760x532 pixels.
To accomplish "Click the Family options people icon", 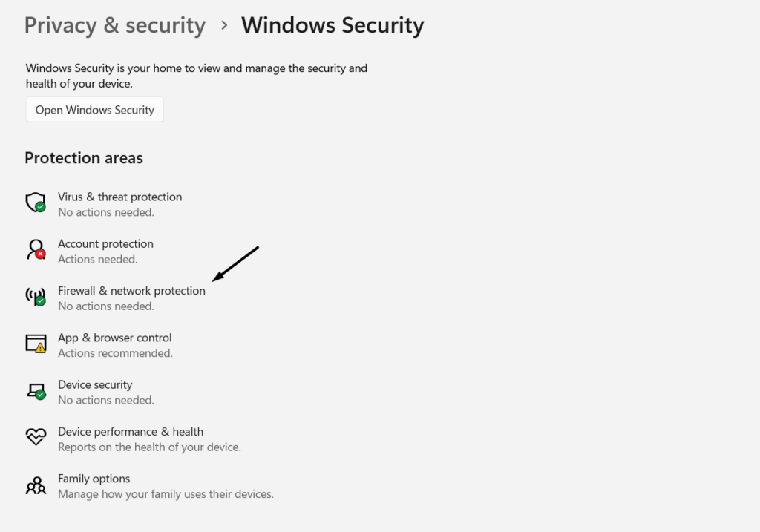I will (x=36, y=485).
